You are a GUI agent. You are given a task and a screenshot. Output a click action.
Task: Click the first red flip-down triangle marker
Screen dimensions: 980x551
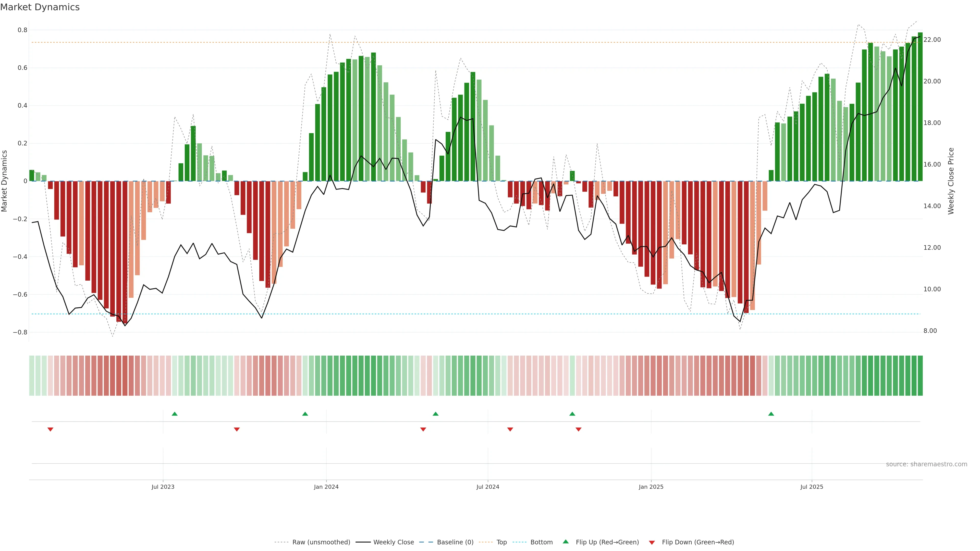click(x=50, y=429)
